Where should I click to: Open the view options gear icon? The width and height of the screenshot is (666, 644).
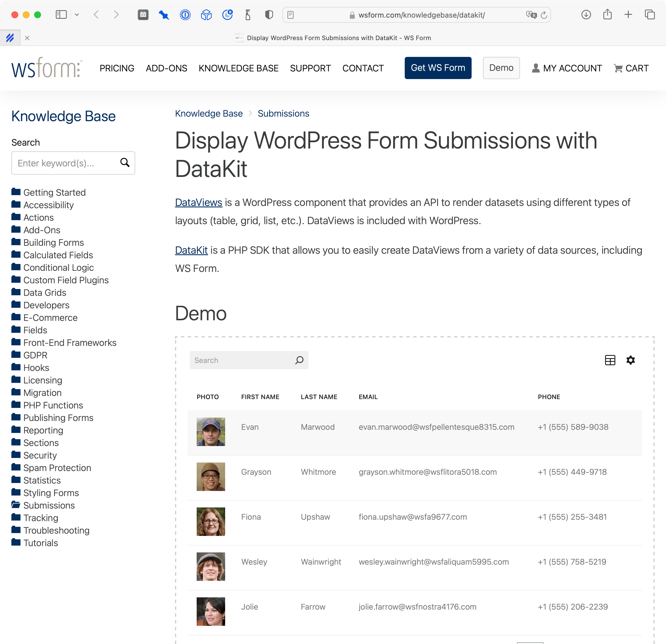[630, 360]
